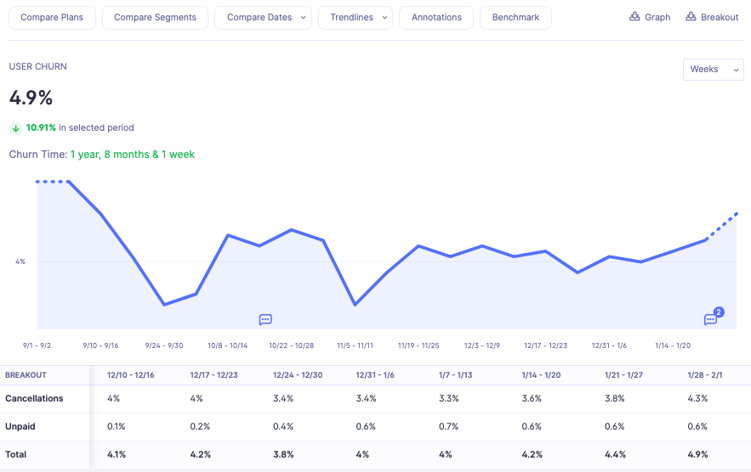The width and height of the screenshot is (751, 472).
Task: Click the Compare Segments button
Action: point(155,17)
